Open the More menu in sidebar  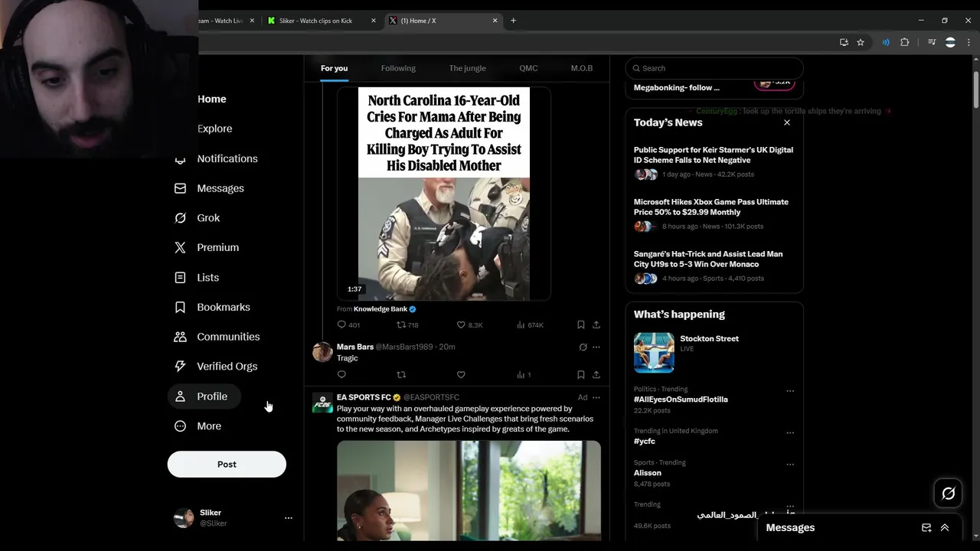coord(198,426)
